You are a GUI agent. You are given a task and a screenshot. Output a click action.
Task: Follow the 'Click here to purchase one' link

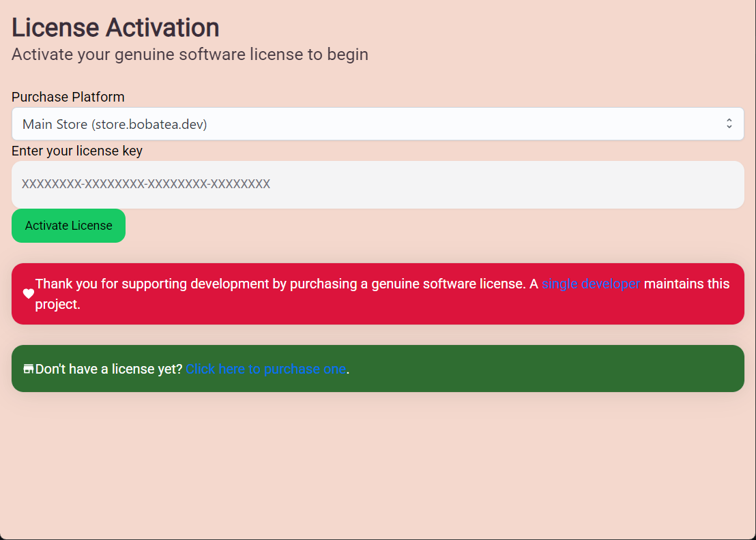point(265,369)
